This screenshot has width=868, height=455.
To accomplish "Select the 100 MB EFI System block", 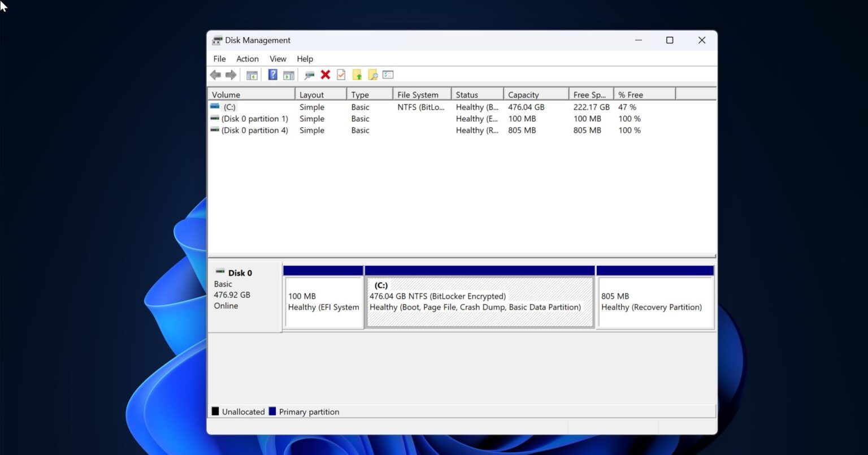I will [323, 302].
